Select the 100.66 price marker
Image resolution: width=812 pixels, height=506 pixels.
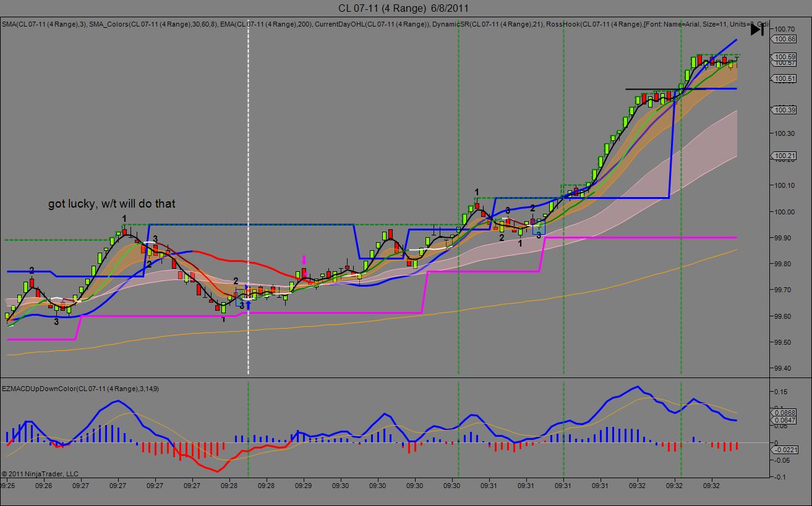pos(784,39)
